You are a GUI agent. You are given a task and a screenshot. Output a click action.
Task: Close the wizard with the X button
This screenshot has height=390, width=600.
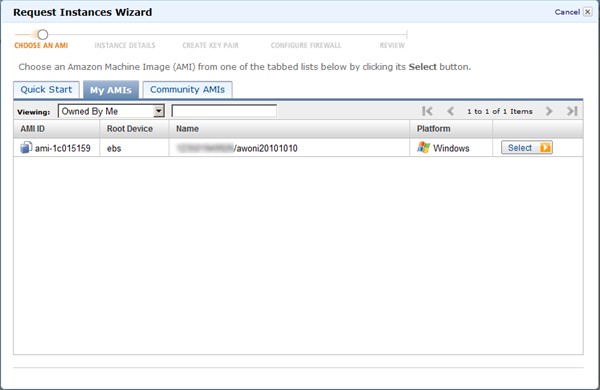pyautogui.click(x=587, y=12)
